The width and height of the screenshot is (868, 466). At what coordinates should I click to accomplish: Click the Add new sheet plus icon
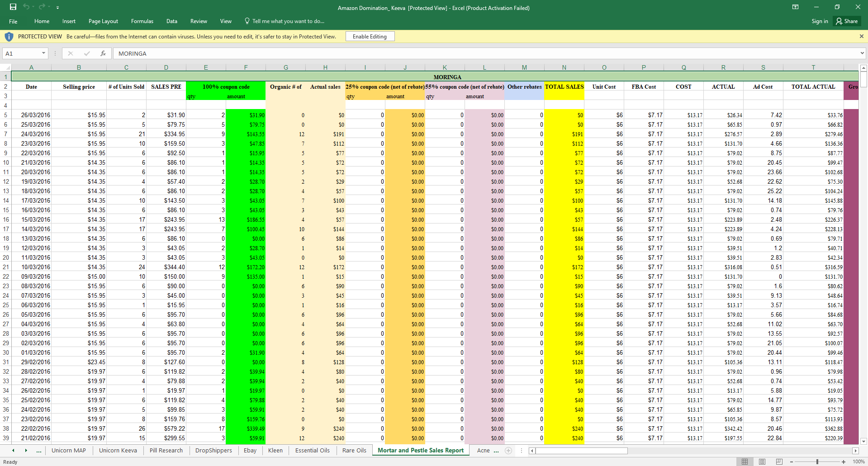pyautogui.click(x=508, y=451)
